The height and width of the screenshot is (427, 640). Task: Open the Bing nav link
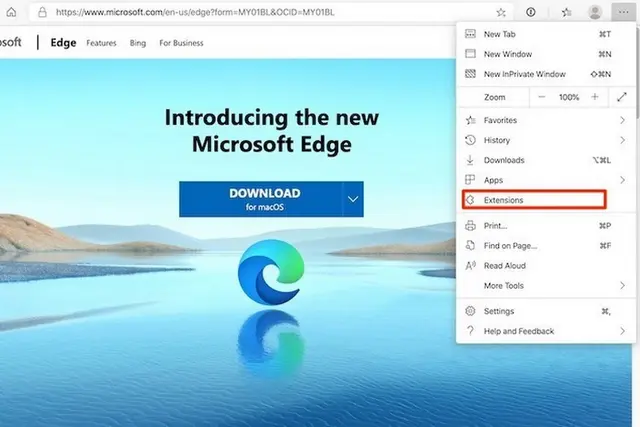click(138, 43)
